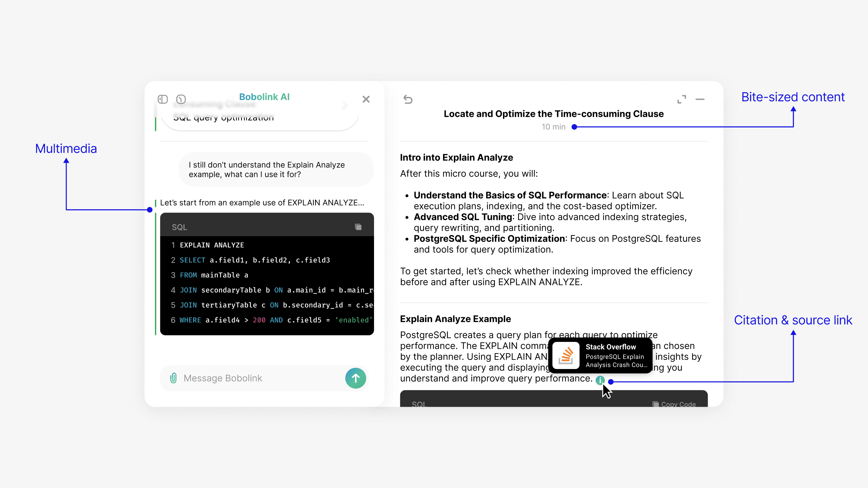Toggle the sidebar panel icon
868x488 pixels.
[163, 99]
